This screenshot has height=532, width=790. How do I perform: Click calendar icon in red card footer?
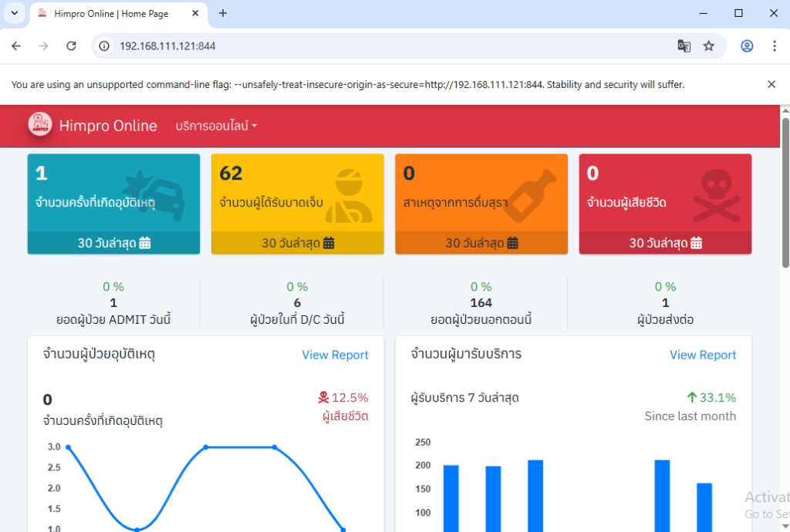(697, 243)
